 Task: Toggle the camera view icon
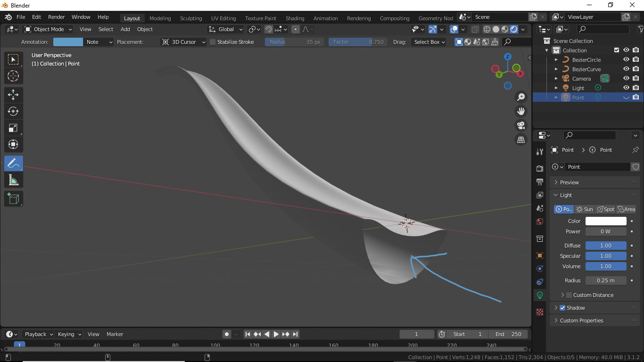click(x=521, y=125)
